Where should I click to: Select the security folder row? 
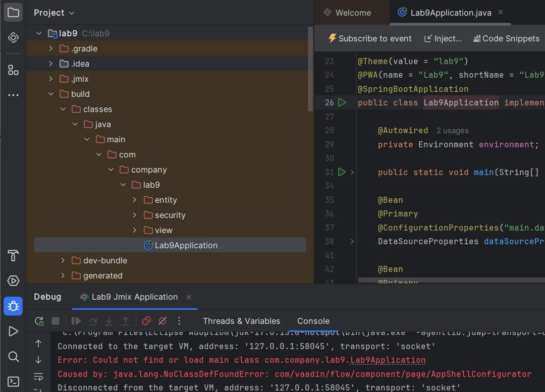[170, 215]
